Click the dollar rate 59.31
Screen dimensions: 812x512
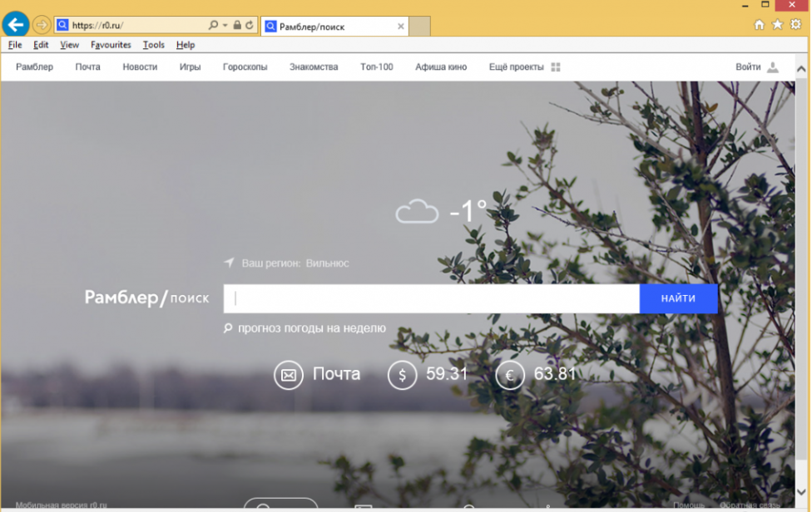[447, 373]
